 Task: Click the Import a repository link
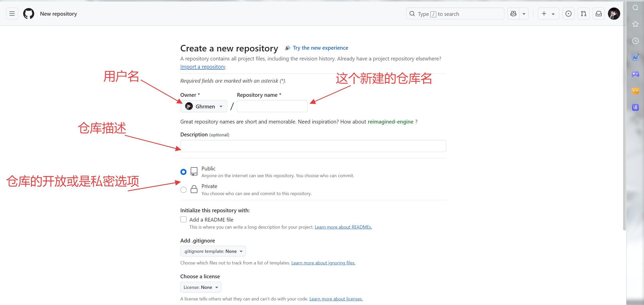tap(203, 67)
